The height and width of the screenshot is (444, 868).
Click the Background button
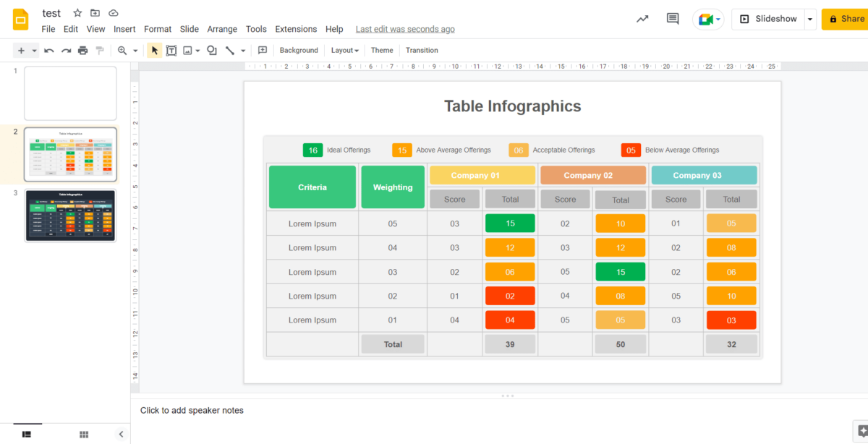pyautogui.click(x=299, y=50)
